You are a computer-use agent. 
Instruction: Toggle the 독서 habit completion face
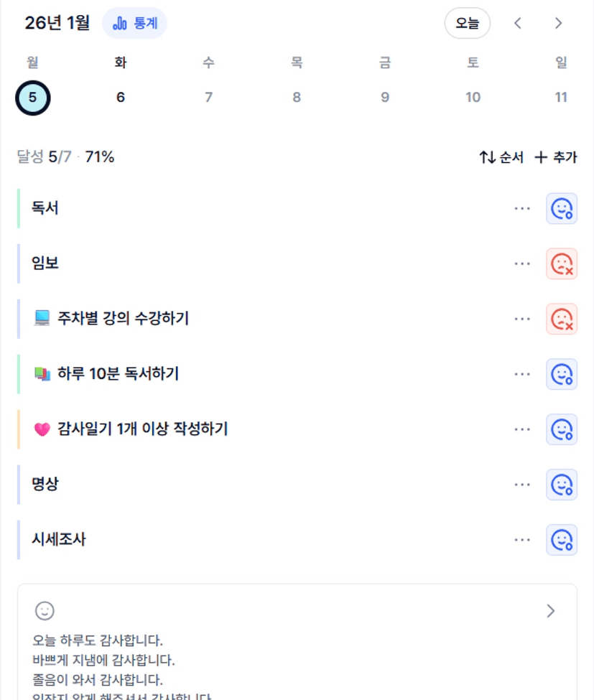(561, 208)
